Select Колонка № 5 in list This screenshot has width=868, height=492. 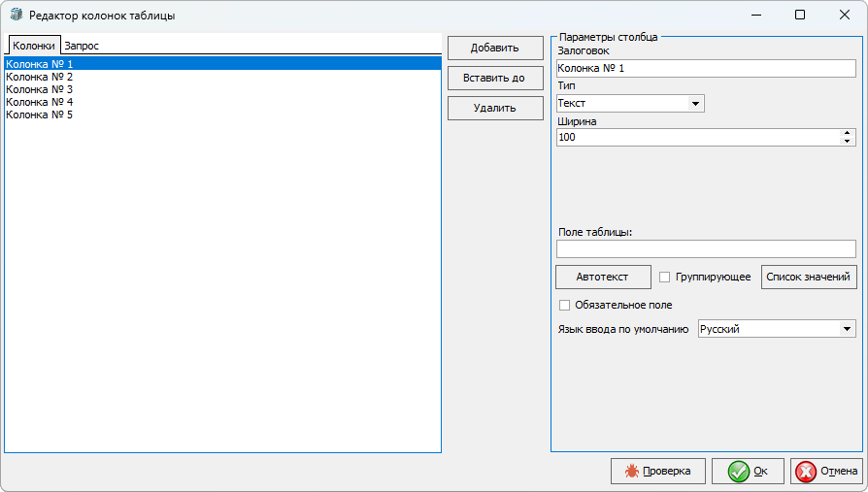(222, 115)
